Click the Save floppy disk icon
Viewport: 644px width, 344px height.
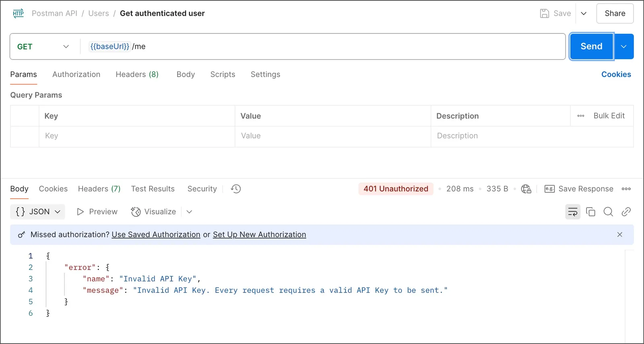[x=544, y=13]
